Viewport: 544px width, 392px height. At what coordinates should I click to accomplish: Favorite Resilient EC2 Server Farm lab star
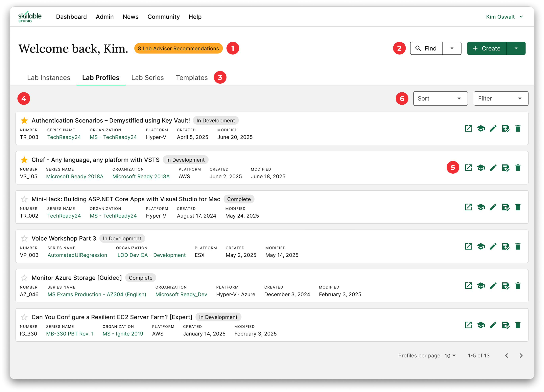24,317
